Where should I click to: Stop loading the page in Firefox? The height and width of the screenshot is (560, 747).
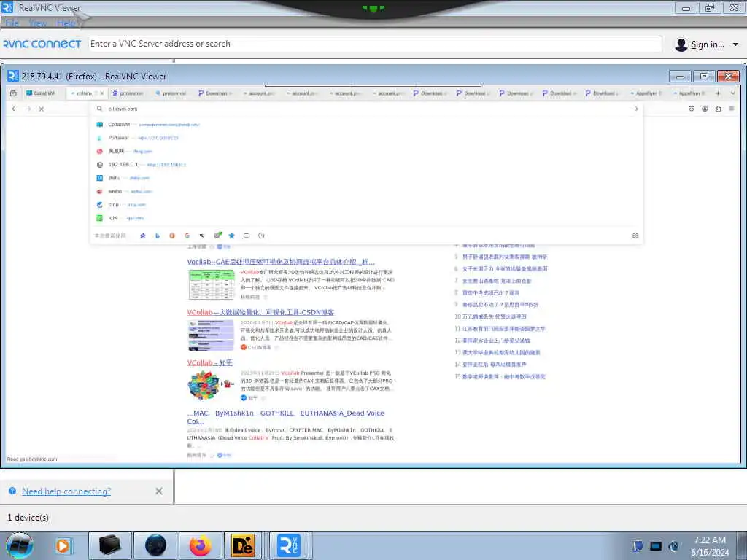click(x=42, y=109)
